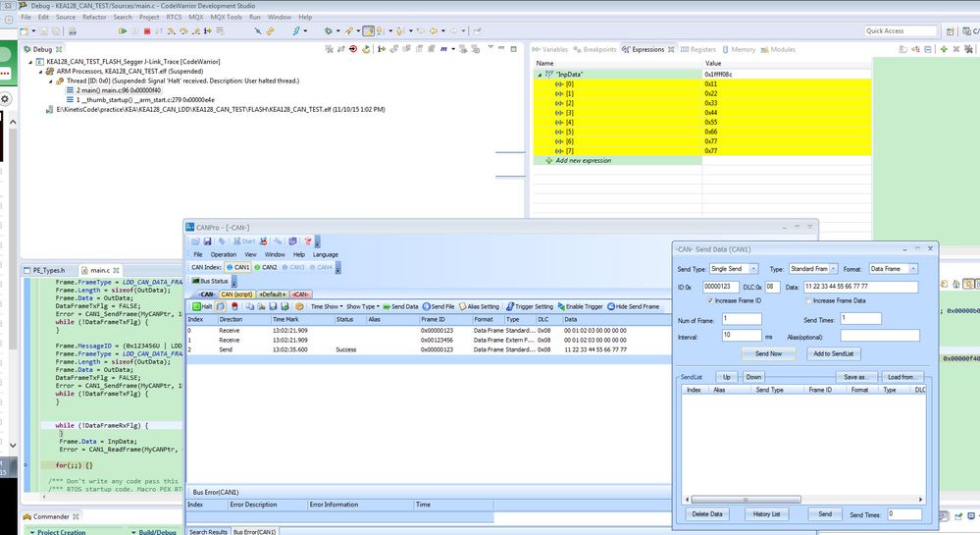This screenshot has height=535, width=980.
Task: Switch to the PE_Types.h editor tab
Action: point(44,270)
